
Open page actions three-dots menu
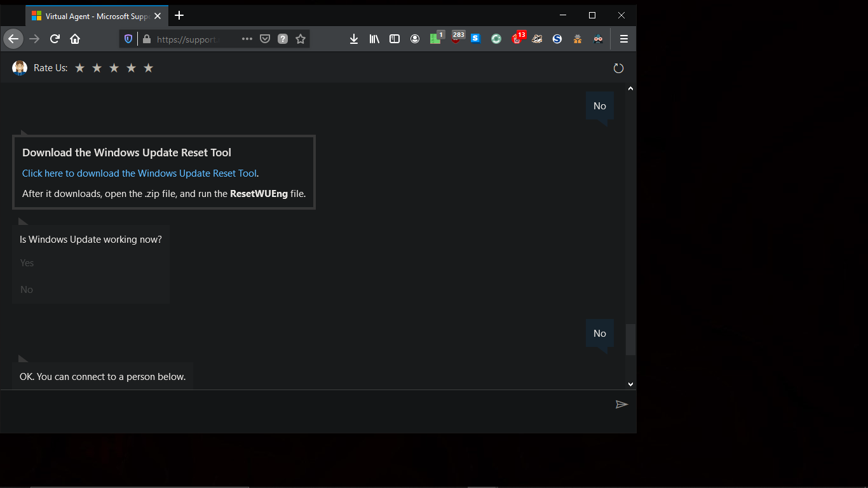(x=247, y=39)
